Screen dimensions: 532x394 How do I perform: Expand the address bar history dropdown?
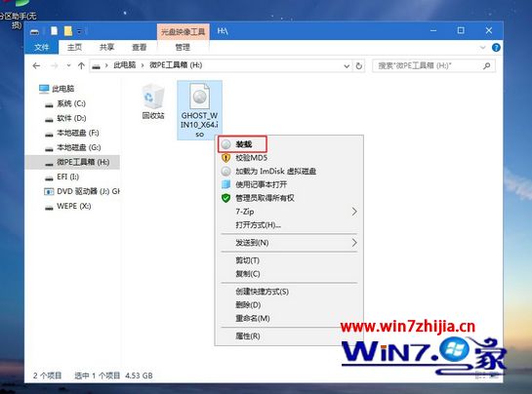(347, 66)
